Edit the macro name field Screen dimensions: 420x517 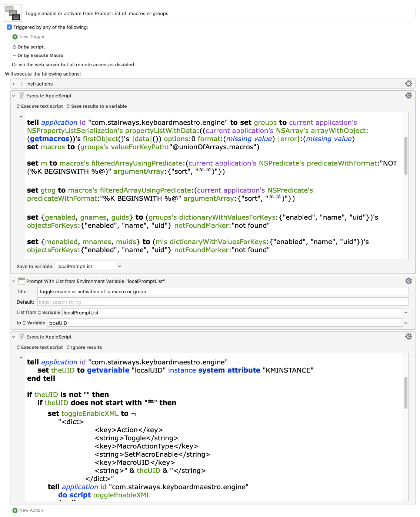point(220,13)
